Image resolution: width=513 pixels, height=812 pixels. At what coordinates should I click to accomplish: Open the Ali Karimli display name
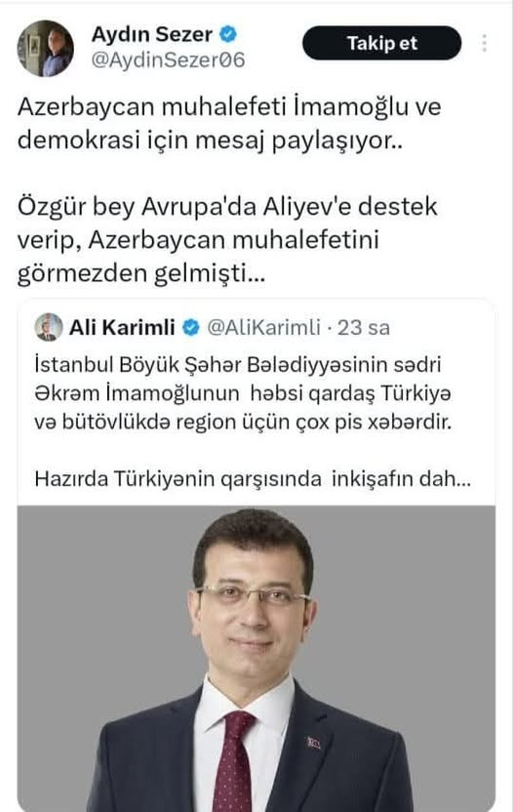(x=122, y=327)
